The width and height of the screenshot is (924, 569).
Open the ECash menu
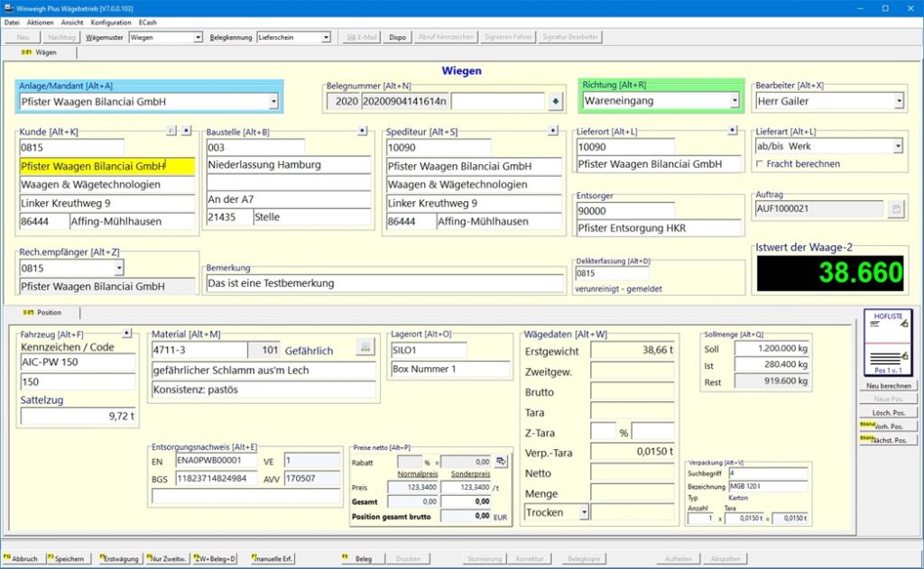click(147, 23)
